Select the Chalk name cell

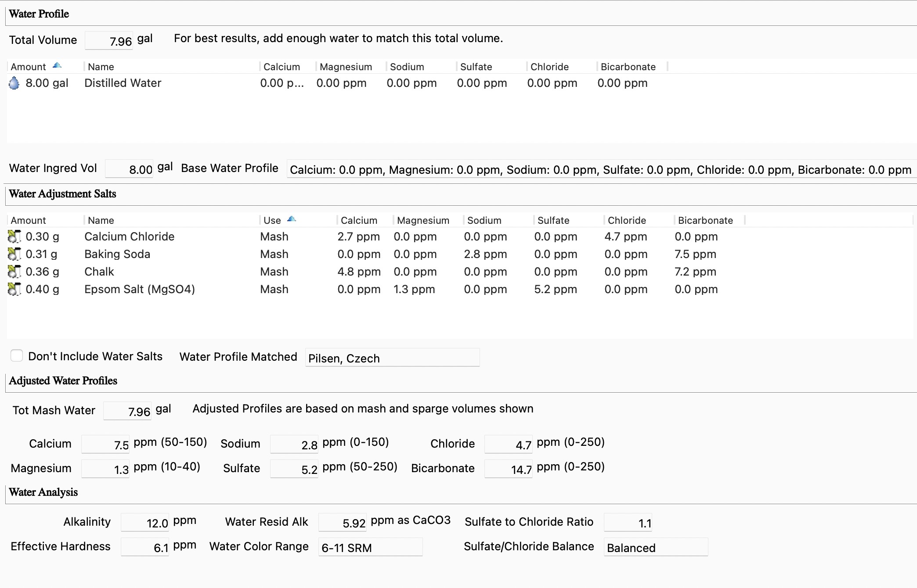[x=99, y=272]
